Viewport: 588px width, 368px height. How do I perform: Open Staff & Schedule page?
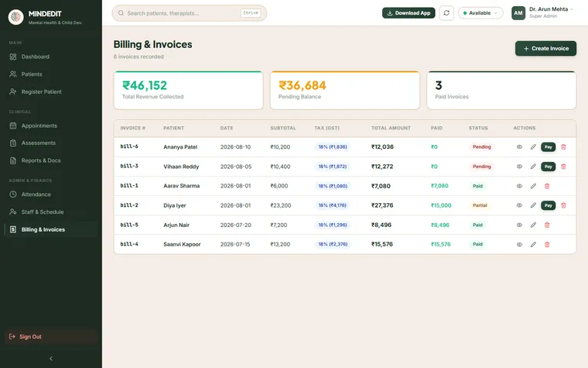50,212
